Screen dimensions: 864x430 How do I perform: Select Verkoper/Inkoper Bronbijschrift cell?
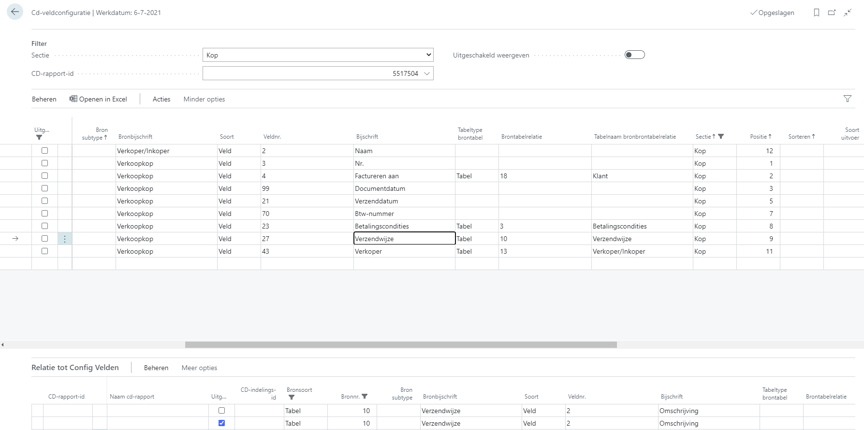(x=166, y=150)
